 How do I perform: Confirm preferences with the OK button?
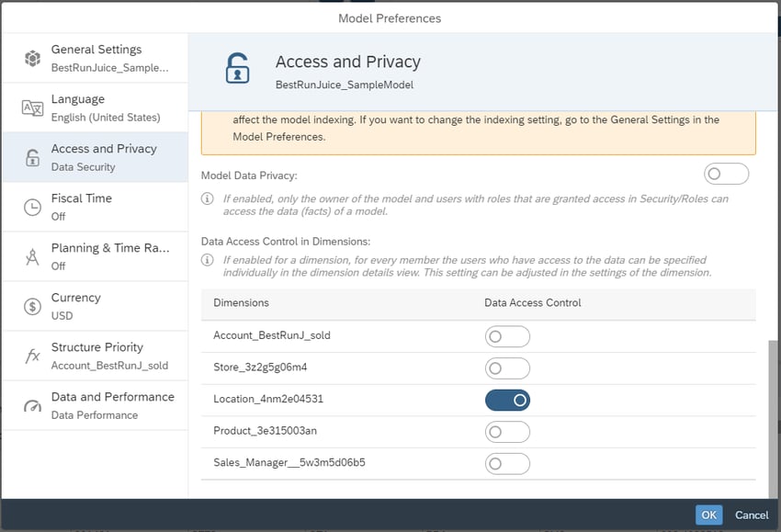(x=708, y=515)
